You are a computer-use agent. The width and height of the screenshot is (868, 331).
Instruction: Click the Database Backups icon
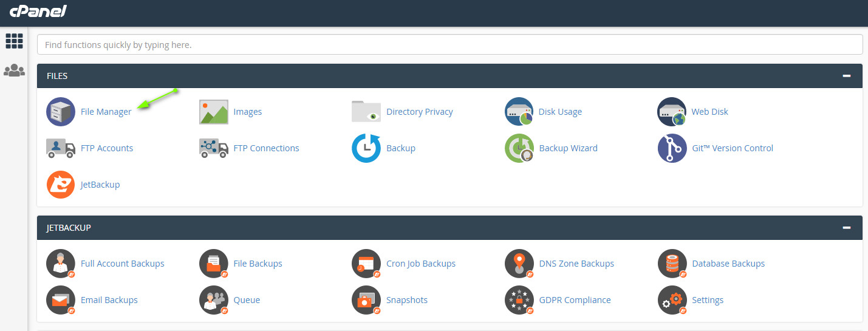pos(672,264)
